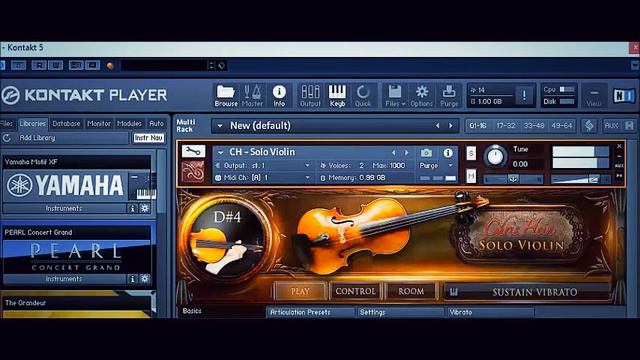Load next instrument arrow in header
This screenshot has width=640, height=360.
click(x=407, y=153)
